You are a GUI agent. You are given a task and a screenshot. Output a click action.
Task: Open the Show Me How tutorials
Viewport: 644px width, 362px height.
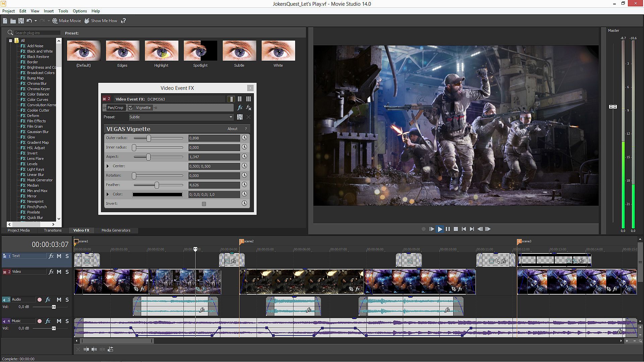101,21
